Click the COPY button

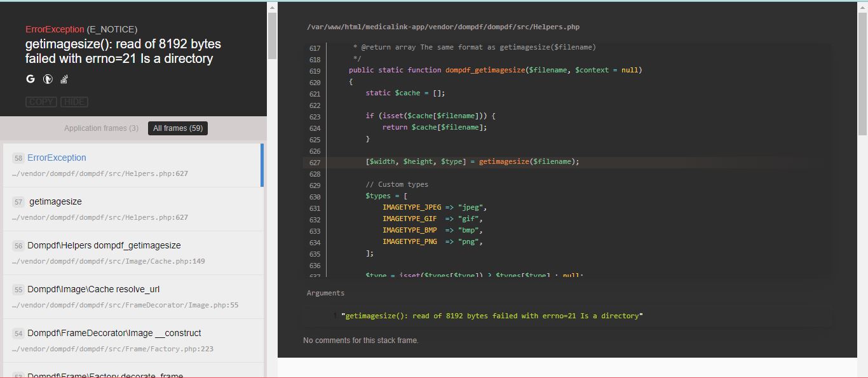(41, 102)
